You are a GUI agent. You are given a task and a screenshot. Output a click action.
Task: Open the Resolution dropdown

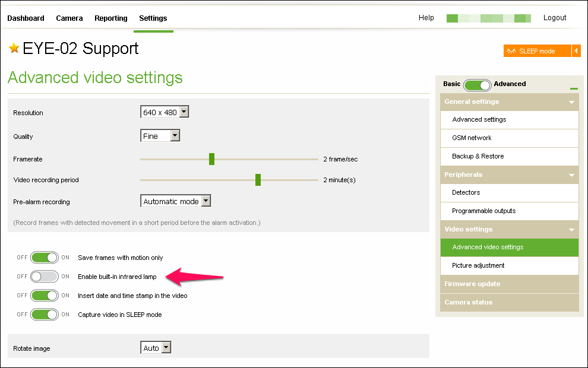click(x=165, y=112)
